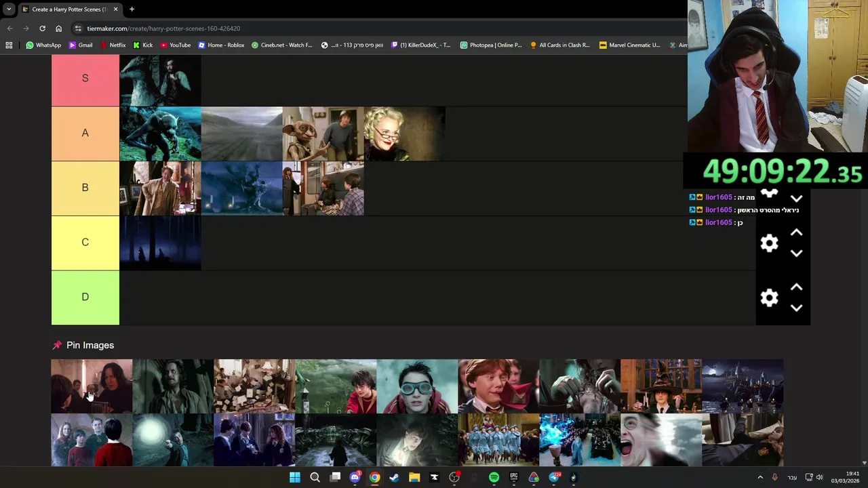Select the dark forest image in C tier
Screen dimensions: 868x488
pos(160,243)
